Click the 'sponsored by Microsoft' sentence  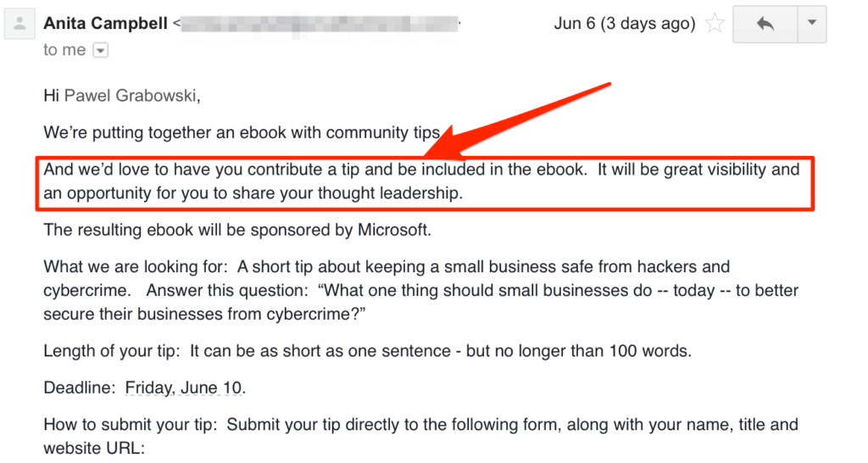[237, 230]
